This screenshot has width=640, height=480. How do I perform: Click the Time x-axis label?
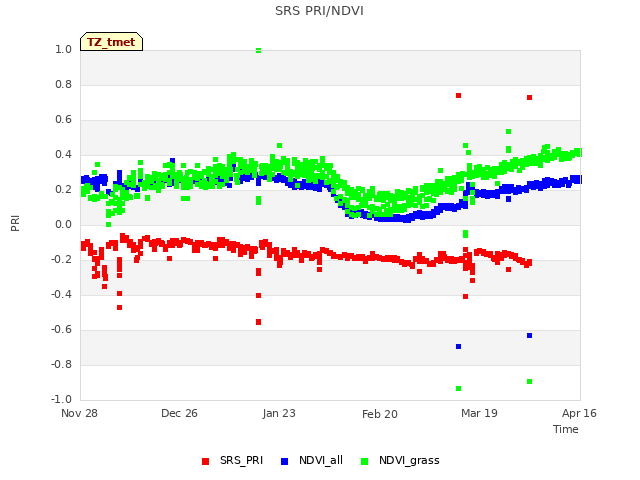pos(565,429)
